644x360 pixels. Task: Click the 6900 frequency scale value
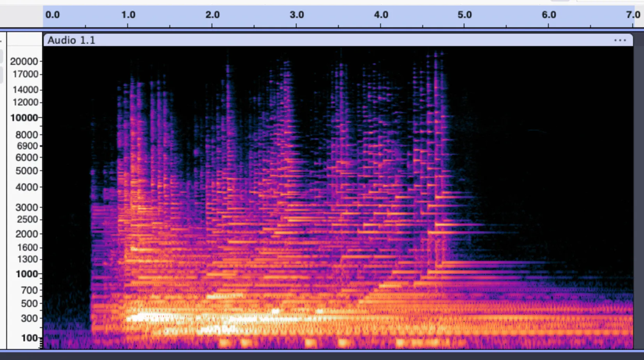point(27,146)
